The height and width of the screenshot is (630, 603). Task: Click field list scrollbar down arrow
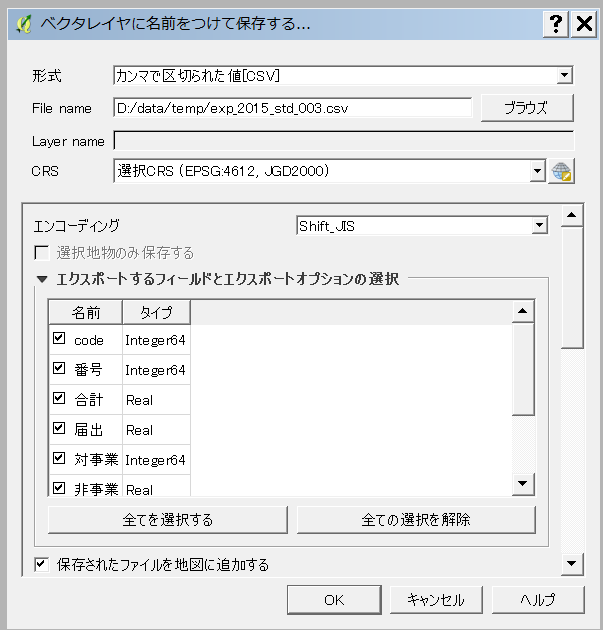[523, 484]
